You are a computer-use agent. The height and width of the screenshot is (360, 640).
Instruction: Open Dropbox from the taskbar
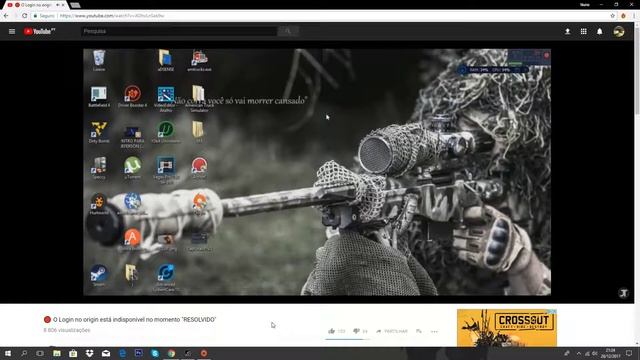[x=89, y=353]
